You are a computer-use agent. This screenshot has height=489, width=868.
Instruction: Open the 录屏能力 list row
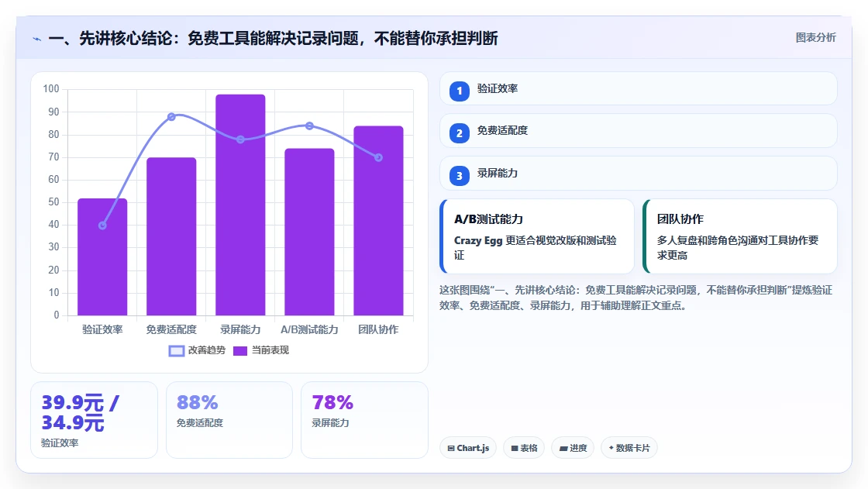(x=639, y=174)
